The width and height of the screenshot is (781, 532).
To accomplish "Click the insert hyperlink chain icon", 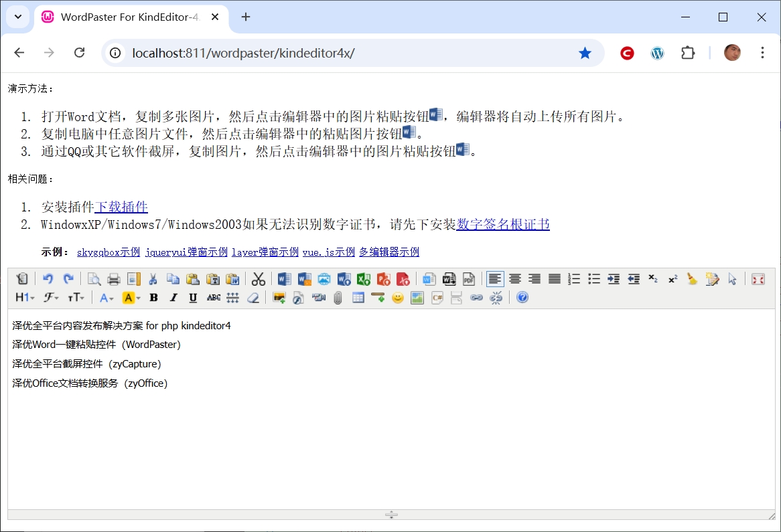I will tap(476, 298).
